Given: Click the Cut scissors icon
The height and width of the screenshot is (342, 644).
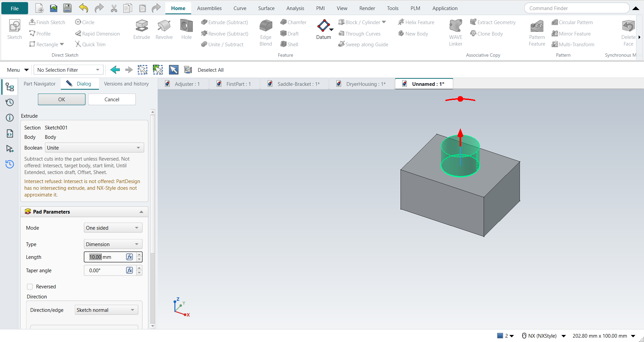Looking at the screenshot, I should click(114, 8).
